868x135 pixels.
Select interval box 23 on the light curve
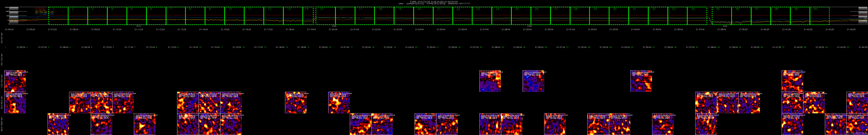tap(482, 16)
